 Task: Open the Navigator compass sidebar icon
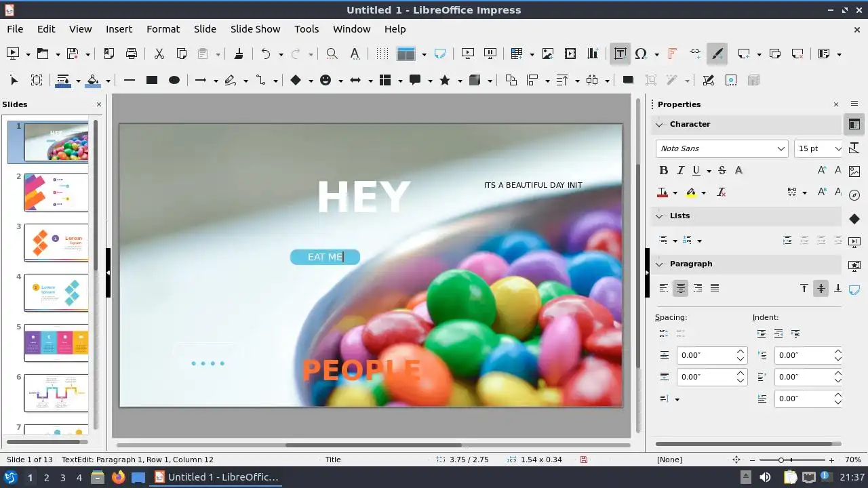854,195
